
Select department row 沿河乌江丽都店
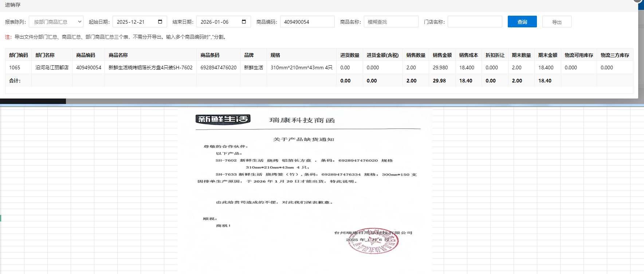52,67
